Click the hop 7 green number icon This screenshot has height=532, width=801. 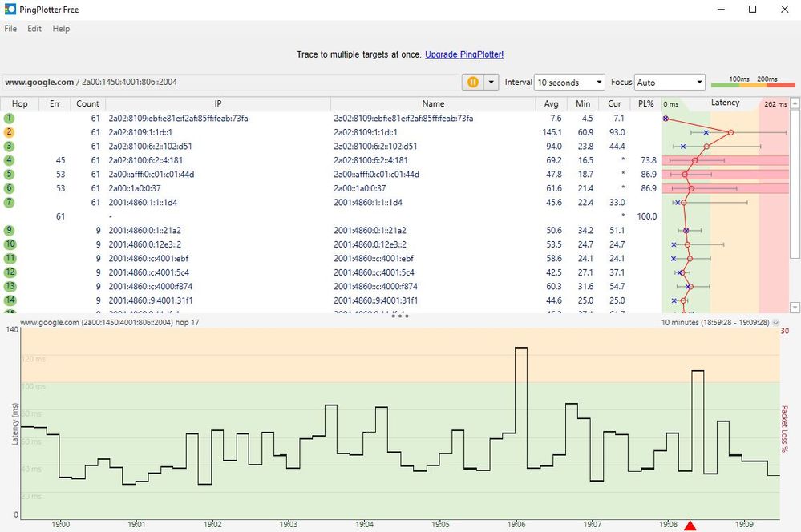point(10,203)
